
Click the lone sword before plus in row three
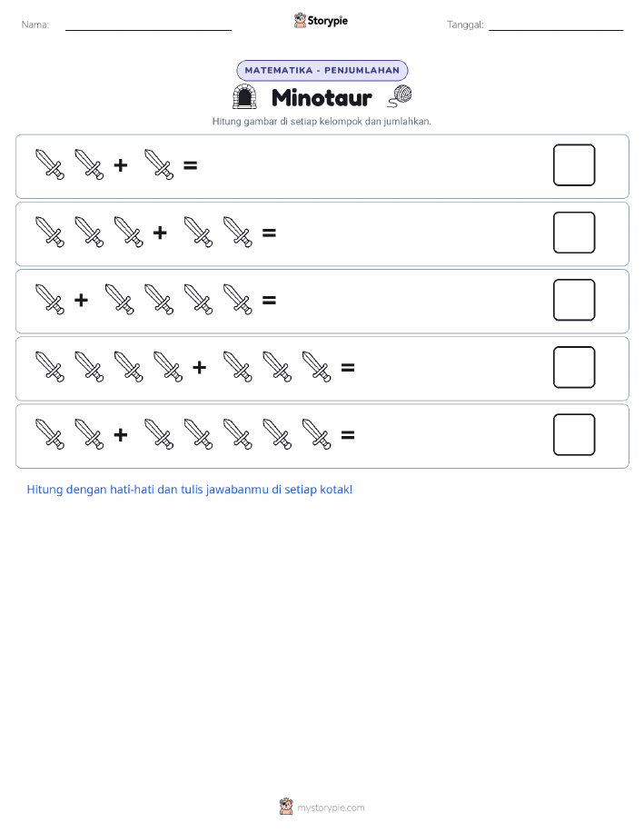50,300
